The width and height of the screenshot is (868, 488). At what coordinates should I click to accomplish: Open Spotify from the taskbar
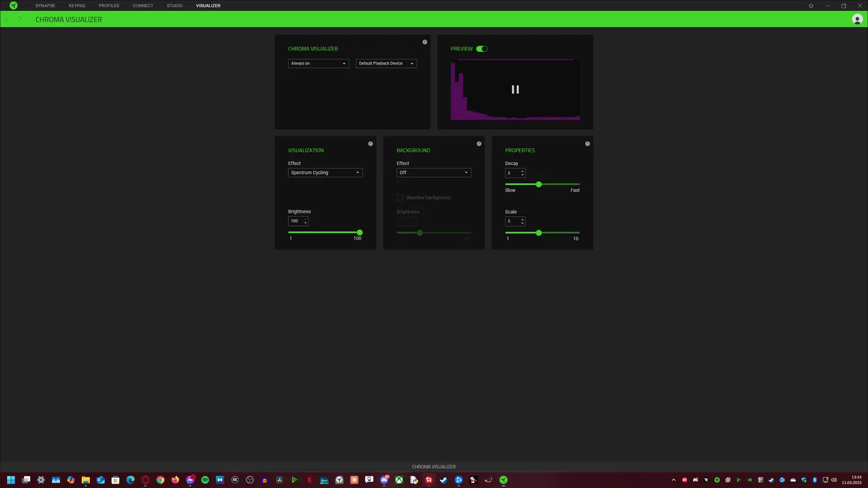point(205,480)
